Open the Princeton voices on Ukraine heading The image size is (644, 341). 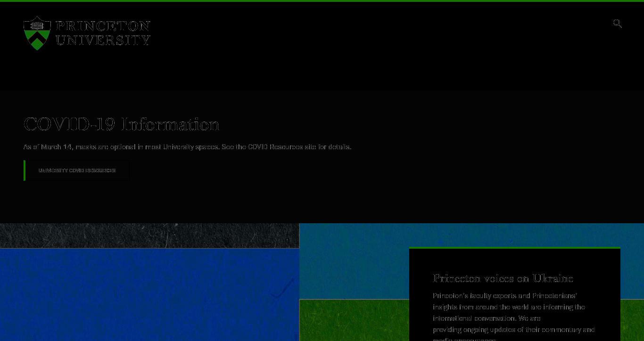tap(503, 278)
